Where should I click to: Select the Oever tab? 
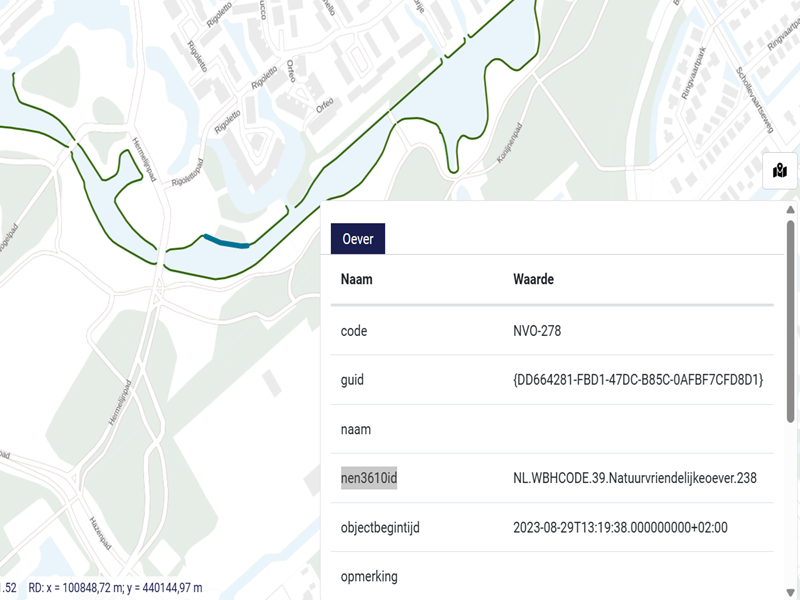tap(358, 239)
